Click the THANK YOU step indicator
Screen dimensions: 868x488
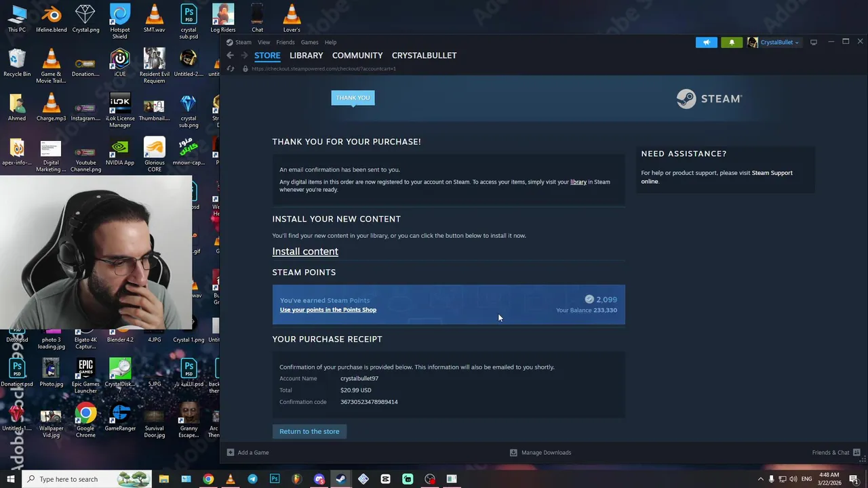(x=353, y=98)
